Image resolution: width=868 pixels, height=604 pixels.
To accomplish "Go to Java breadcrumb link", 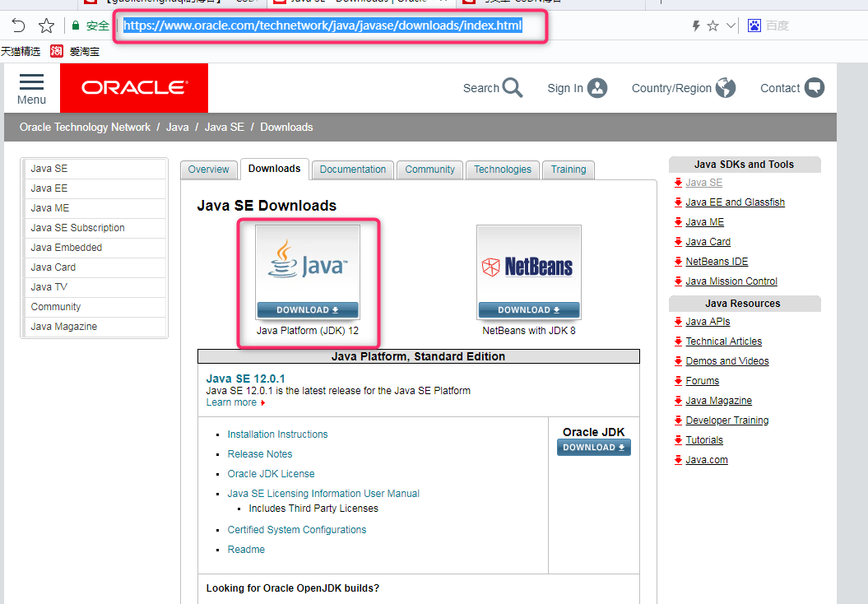I will click(177, 127).
